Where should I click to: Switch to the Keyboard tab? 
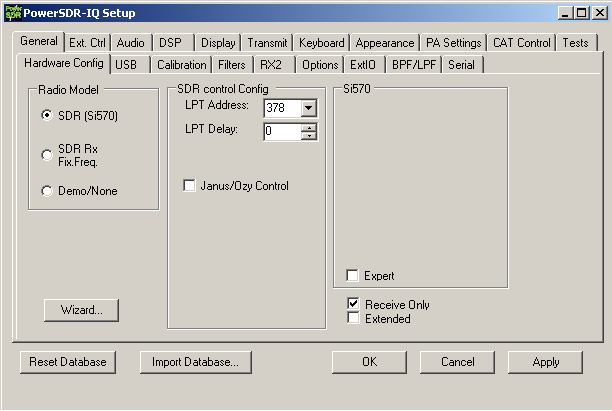coord(322,43)
